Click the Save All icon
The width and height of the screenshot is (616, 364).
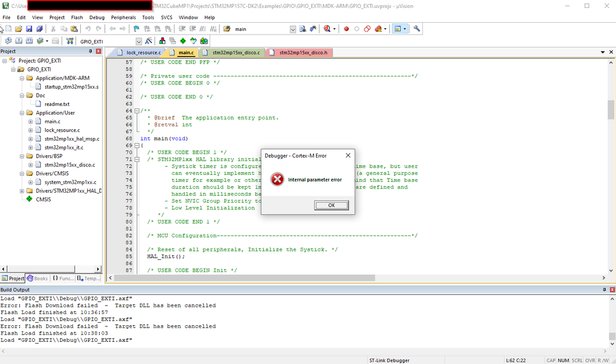[x=39, y=29]
